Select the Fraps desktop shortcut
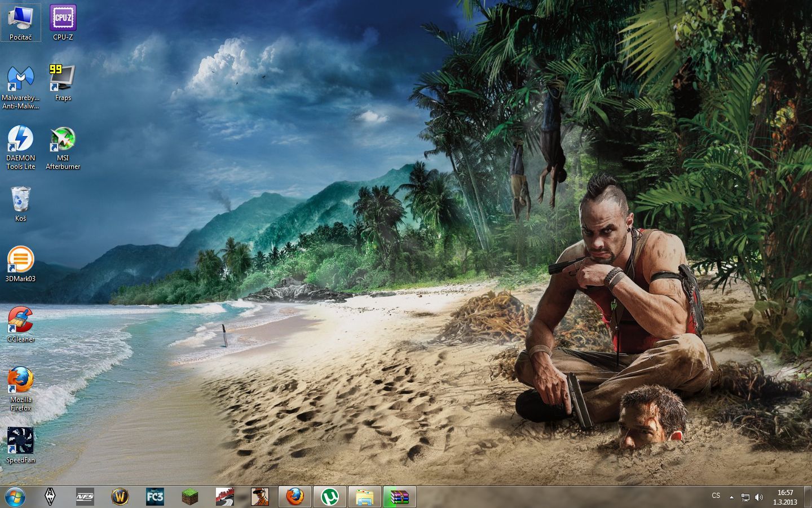Viewport: 812px width, 508px height. 63,83
